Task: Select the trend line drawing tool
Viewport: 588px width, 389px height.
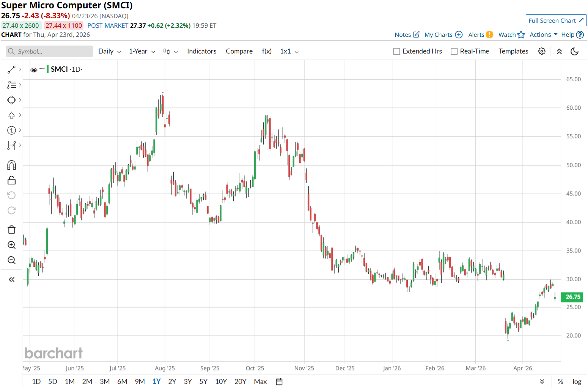Action: [x=11, y=70]
